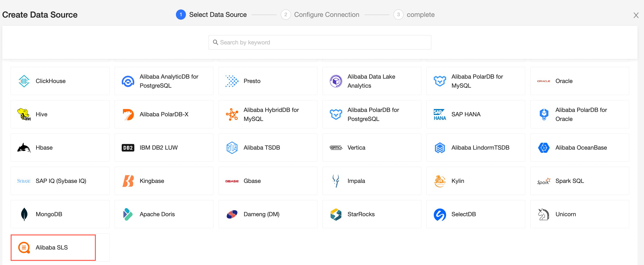644x265 pixels.
Task: Click the Search by keyword field
Action: pos(319,43)
